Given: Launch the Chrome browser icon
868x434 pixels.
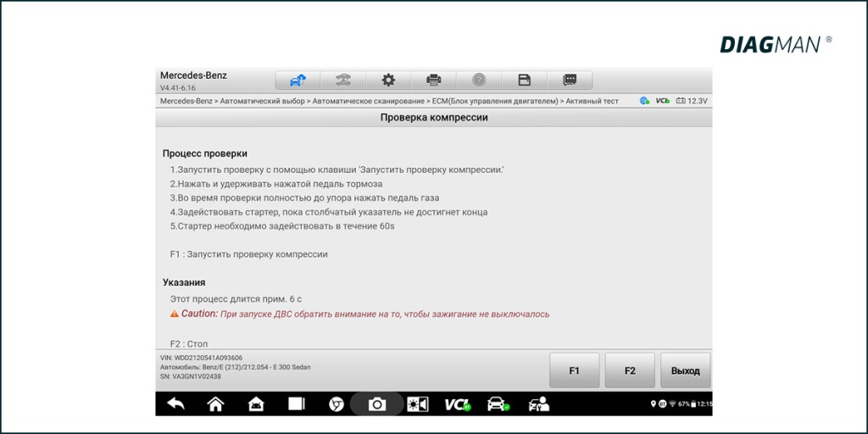Looking at the screenshot, I should (x=337, y=404).
